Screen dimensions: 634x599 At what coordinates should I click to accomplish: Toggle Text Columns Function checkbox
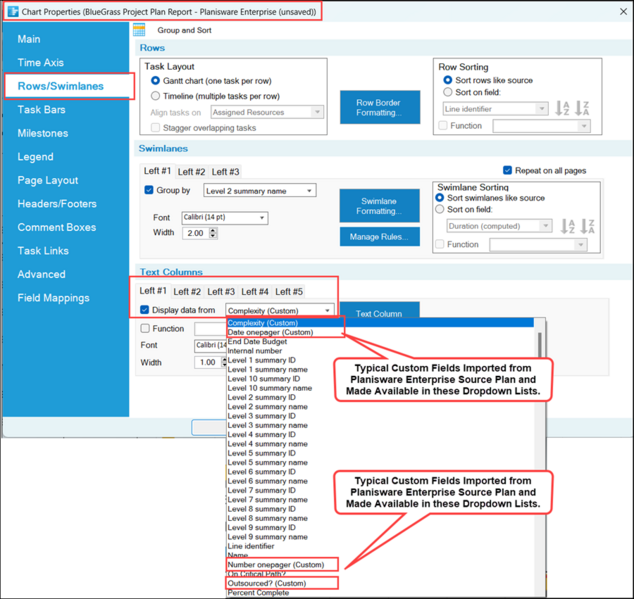(x=145, y=328)
